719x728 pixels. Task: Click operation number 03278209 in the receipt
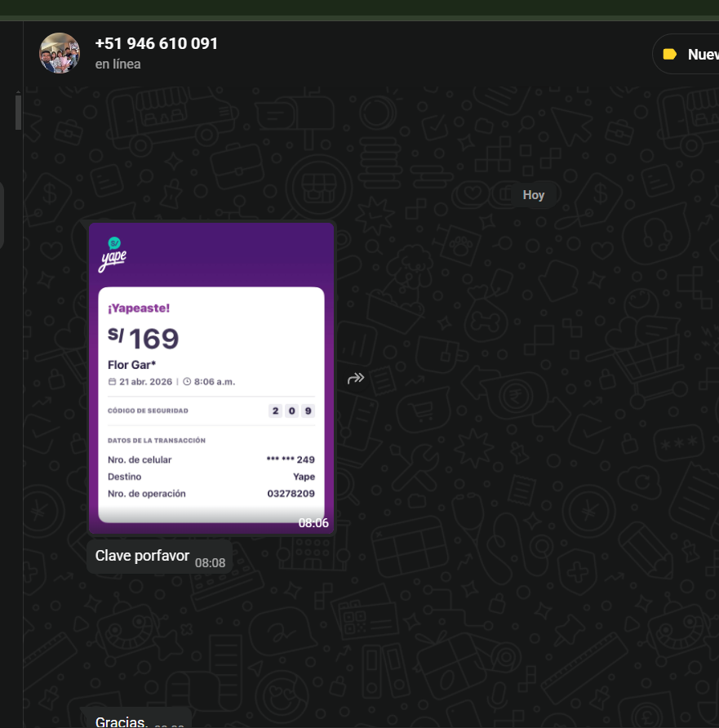click(291, 494)
